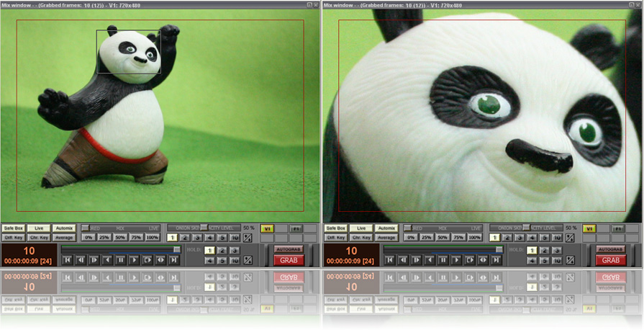The height and width of the screenshot is (335, 644).
Task: Set mix to 25% in left window
Action: [x=104, y=238]
